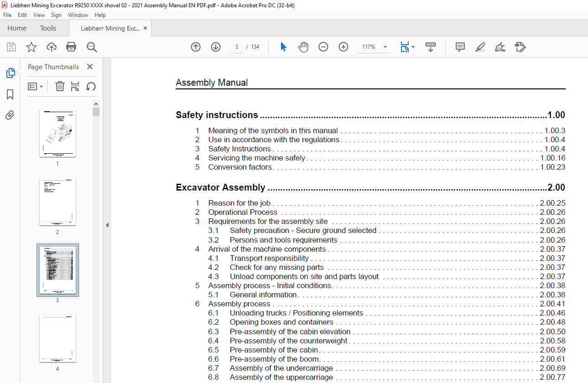Jump to Opening boxes and containers entry
This screenshot has width=588, height=383.
[x=387, y=322]
